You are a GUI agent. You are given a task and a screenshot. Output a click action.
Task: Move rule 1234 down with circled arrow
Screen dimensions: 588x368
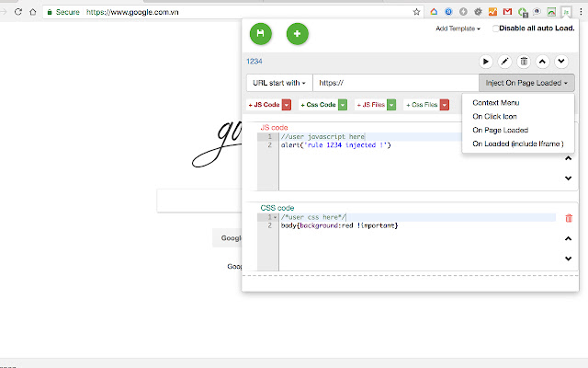561,62
